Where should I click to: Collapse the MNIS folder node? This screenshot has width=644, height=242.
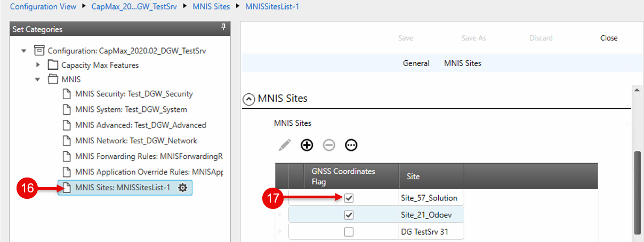coord(38,80)
